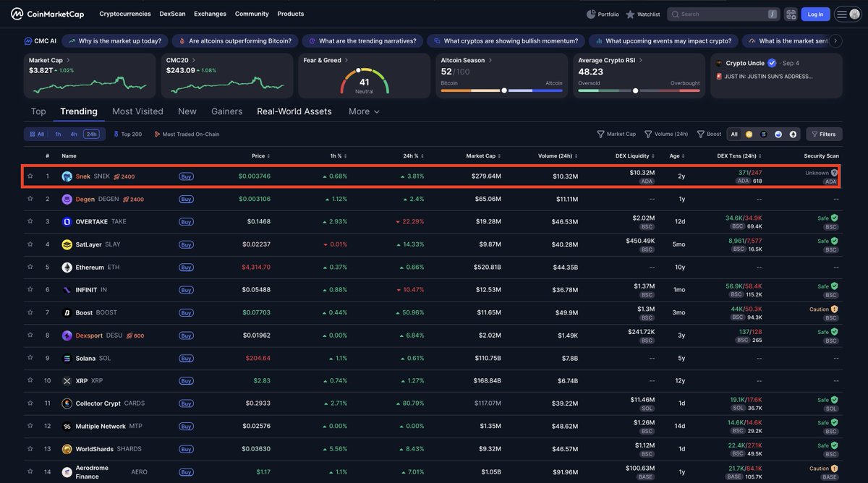Image resolution: width=868 pixels, height=483 pixels.
Task: Open the Solana coin logo
Action: pyautogui.click(x=67, y=358)
